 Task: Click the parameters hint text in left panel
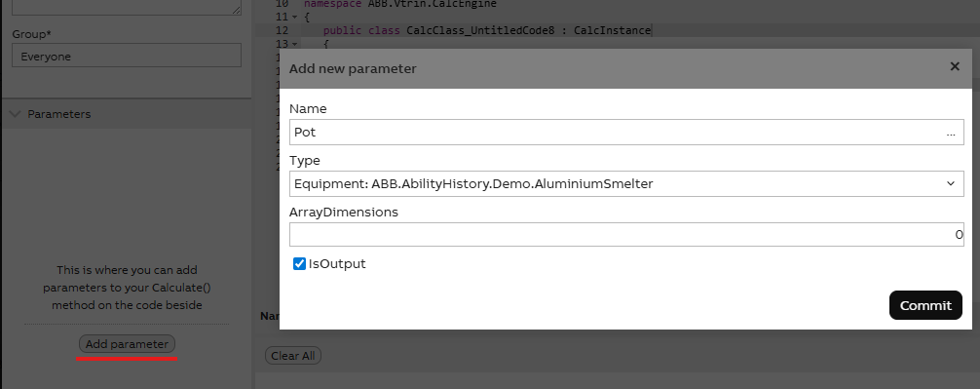point(127,288)
